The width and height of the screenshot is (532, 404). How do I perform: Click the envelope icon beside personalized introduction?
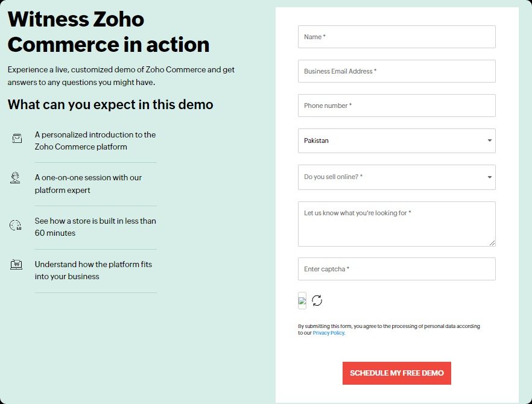[x=16, y=138]
